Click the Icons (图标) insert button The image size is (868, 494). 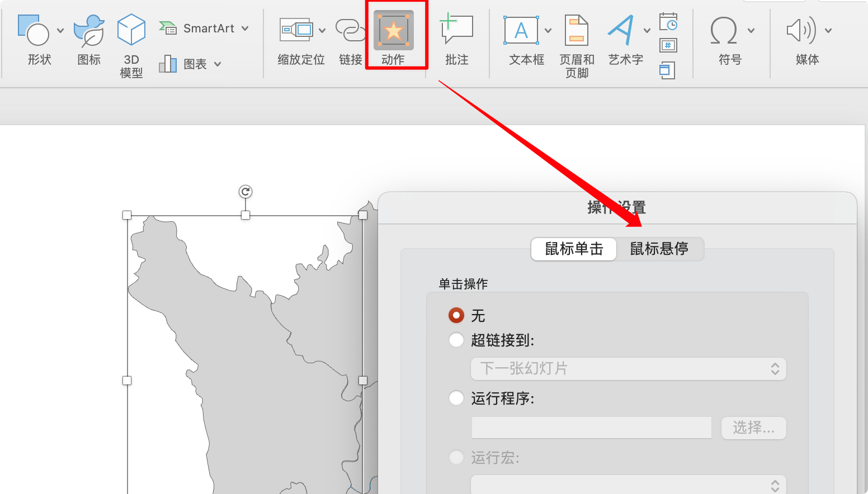pyautogui.click(x=89, y=30)
